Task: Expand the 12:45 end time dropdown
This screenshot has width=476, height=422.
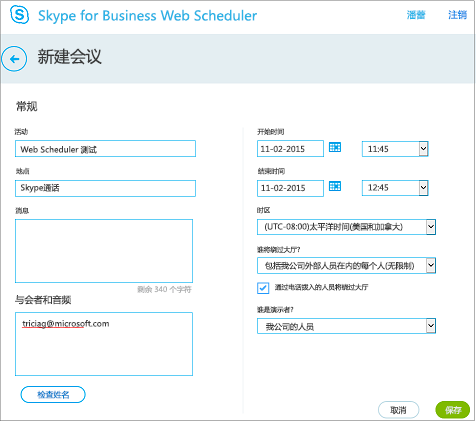Action: tap(395, 188)
